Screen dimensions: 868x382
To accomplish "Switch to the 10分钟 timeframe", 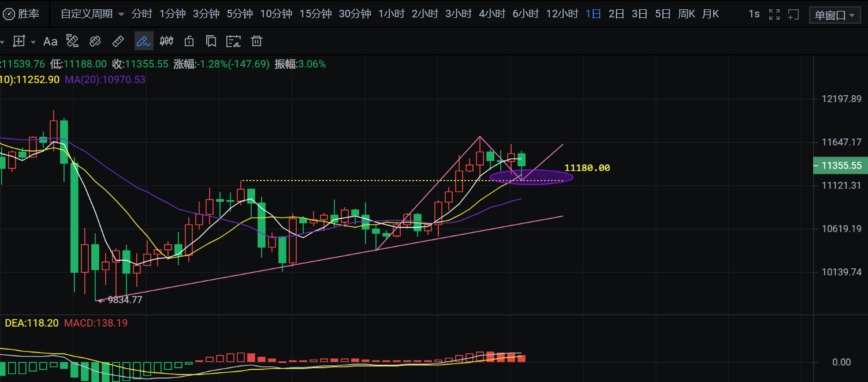I will 276,14.
